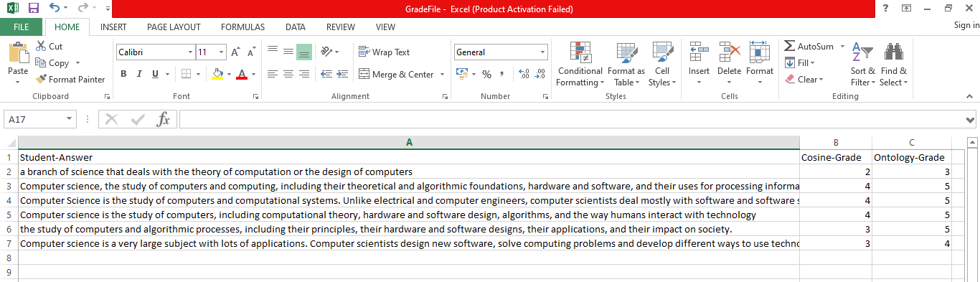Select the Format Painter brush
The height and width of the screenshot is (282, 980).
[x=70, y=80]
